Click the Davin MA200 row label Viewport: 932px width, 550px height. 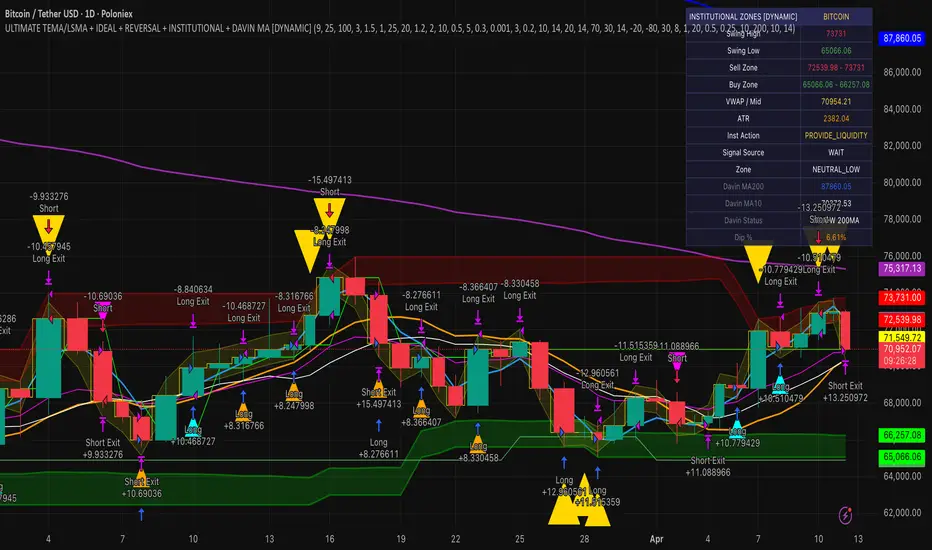[x=743, y=186]
